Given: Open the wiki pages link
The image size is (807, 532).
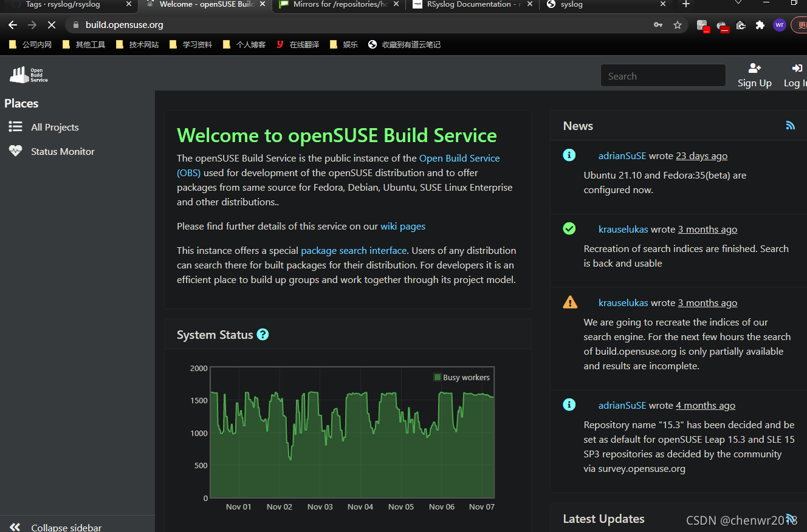Looking at the screenshot, I should 403,226.
